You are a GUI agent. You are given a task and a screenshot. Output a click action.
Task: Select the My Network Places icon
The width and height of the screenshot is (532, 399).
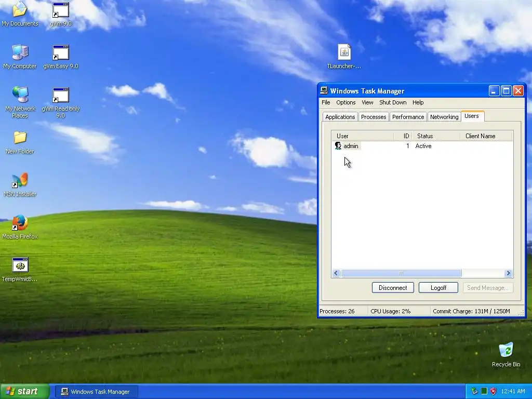pyautogui.click(x=20, y=102)
